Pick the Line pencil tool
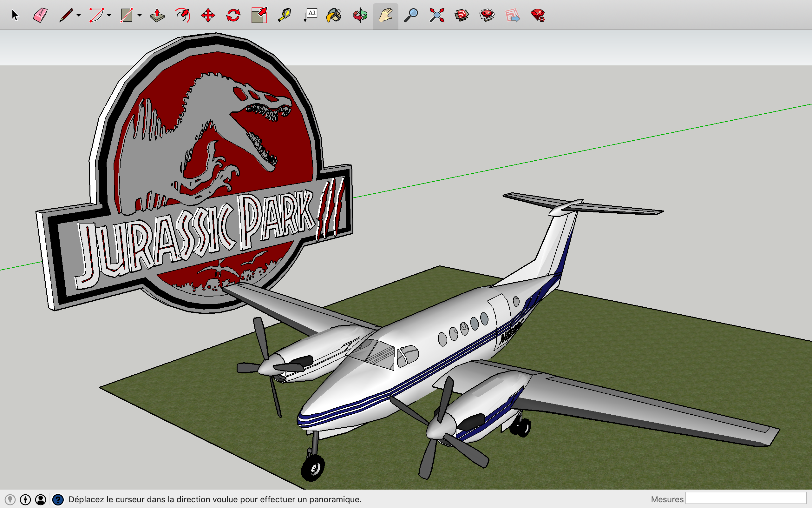The image size is (812, 508). (66, 16)
